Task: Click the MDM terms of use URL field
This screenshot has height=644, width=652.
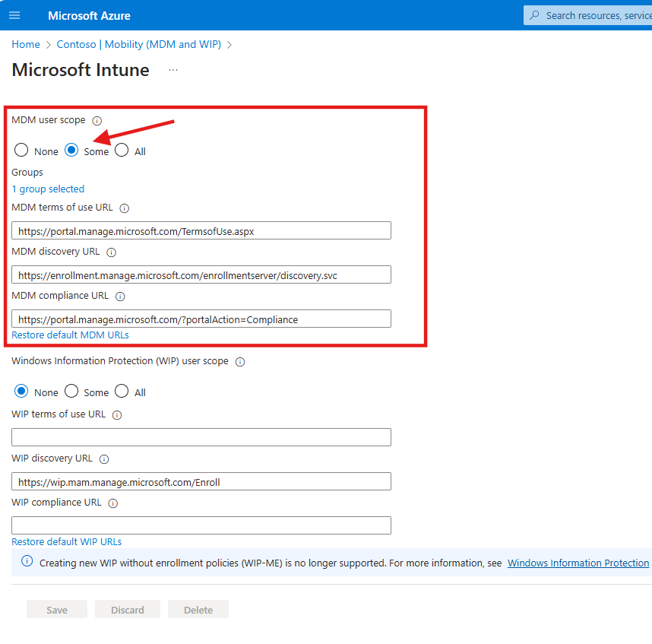Action: [x=201, y=230]
